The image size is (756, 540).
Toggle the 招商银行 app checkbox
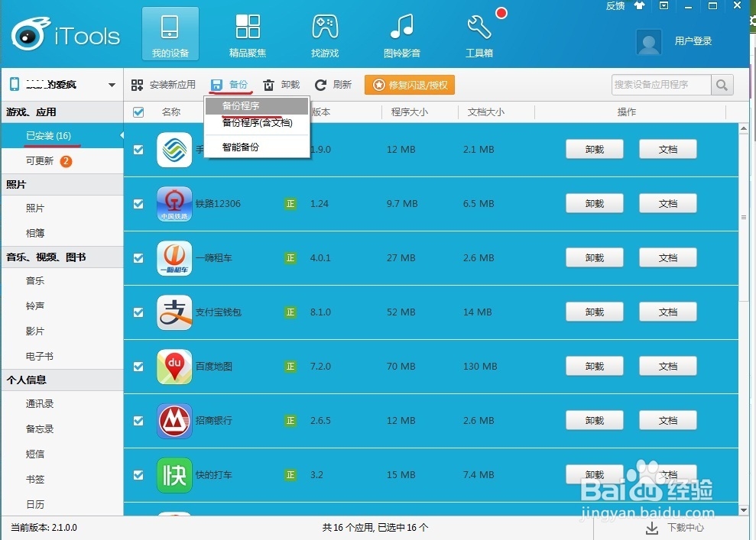(x=138, y=420)
